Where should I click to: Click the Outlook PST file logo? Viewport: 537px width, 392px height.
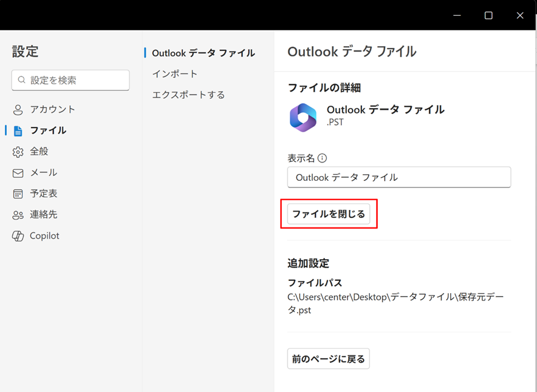click(303, 117)
